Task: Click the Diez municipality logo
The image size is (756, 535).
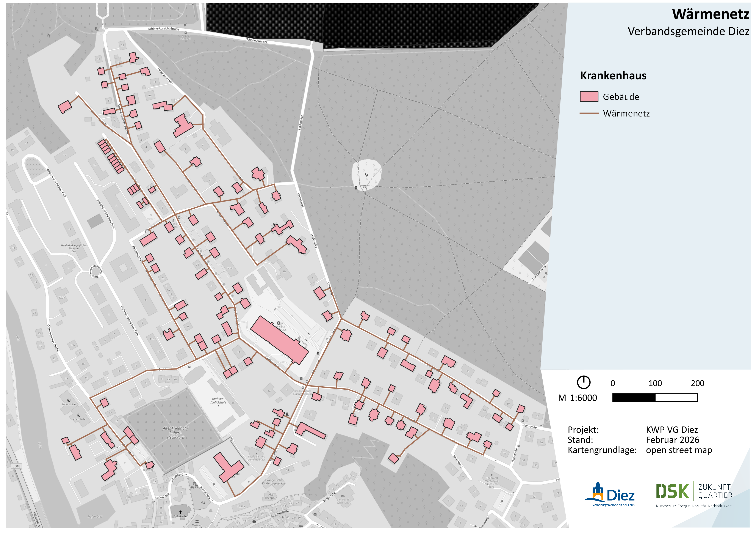Action: coord(609,494)
